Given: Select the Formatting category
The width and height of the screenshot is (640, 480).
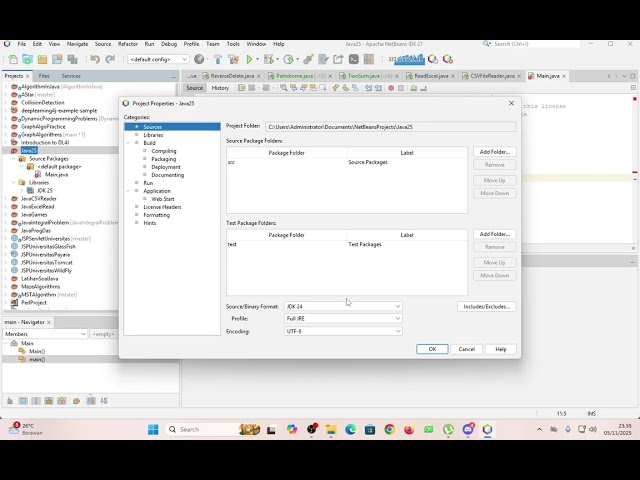Looking at the screenshot, I should pyautogui.click(x=156, y=215).
